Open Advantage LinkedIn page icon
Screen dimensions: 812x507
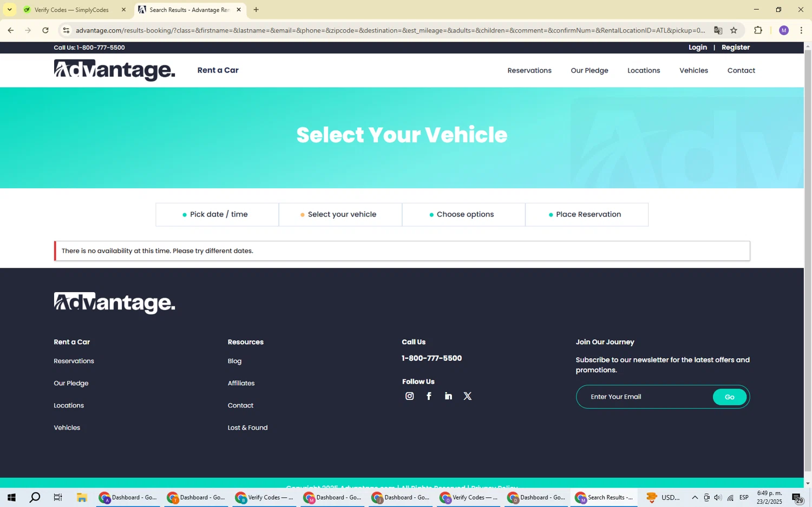tap(448, 396)
